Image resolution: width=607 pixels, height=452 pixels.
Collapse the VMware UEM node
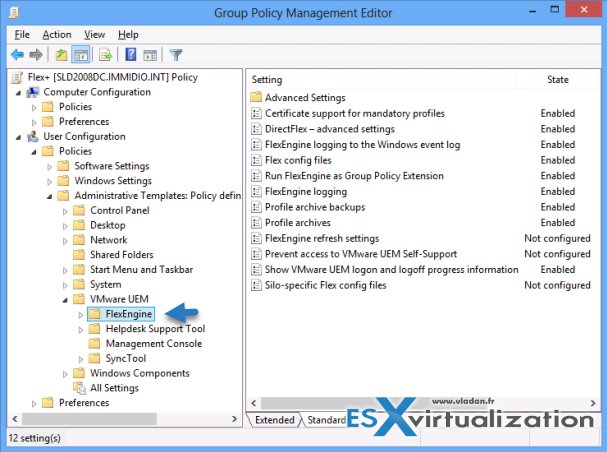(x=65, y=300)
